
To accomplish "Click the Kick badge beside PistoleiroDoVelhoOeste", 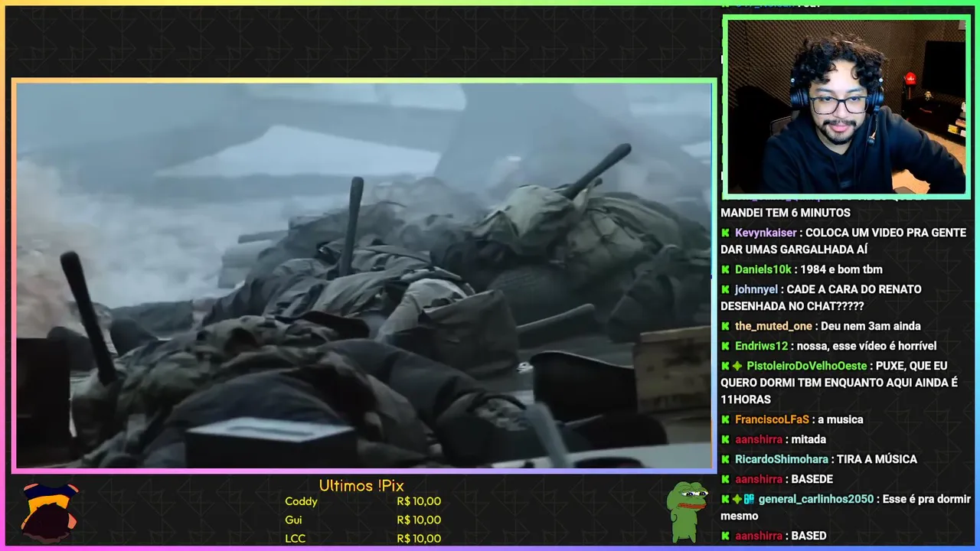I will tap(725, 366).
